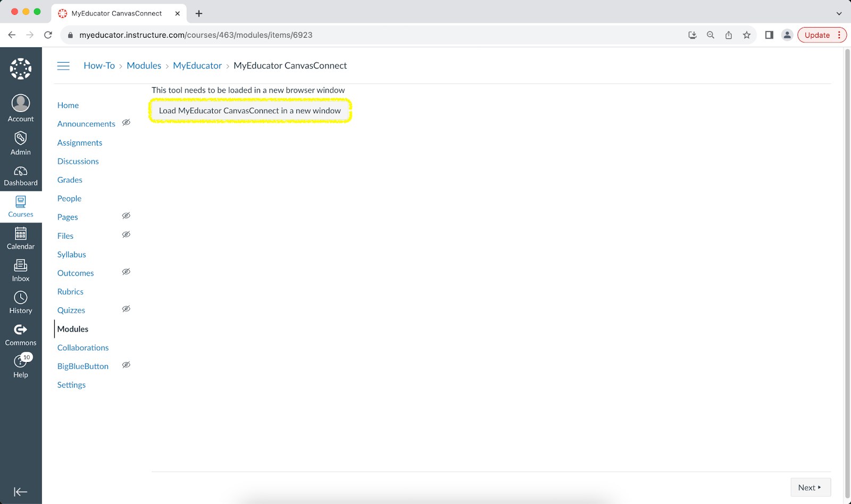
Task: Open the browser side panel
Action: coord(769,35)
